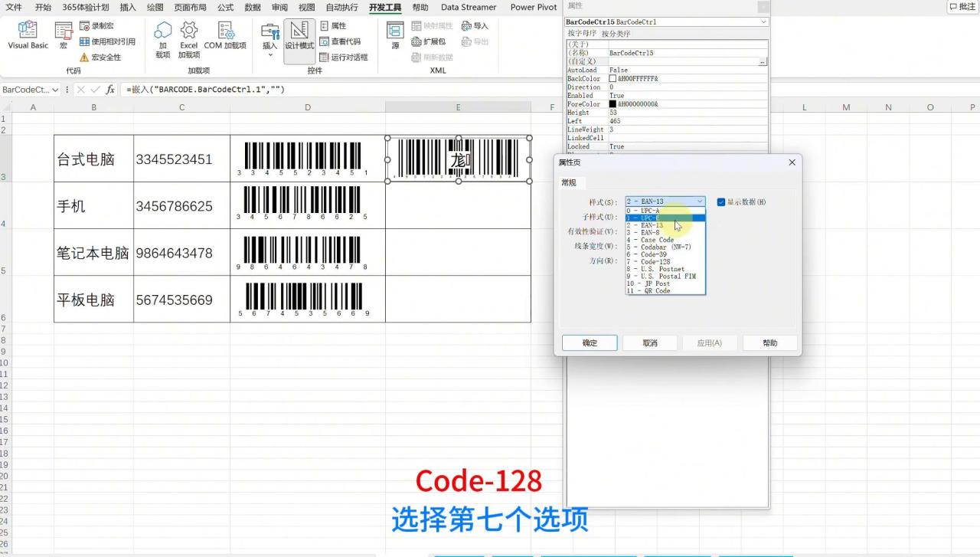Click the BackColor white color swatch

click(612, 79)
